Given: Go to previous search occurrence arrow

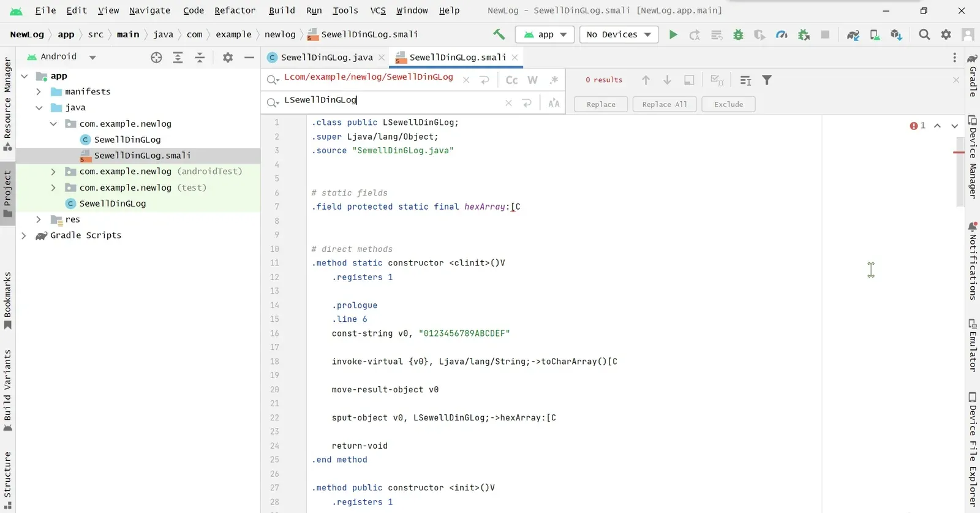Looking at the screenshot, I should (646, 80).
